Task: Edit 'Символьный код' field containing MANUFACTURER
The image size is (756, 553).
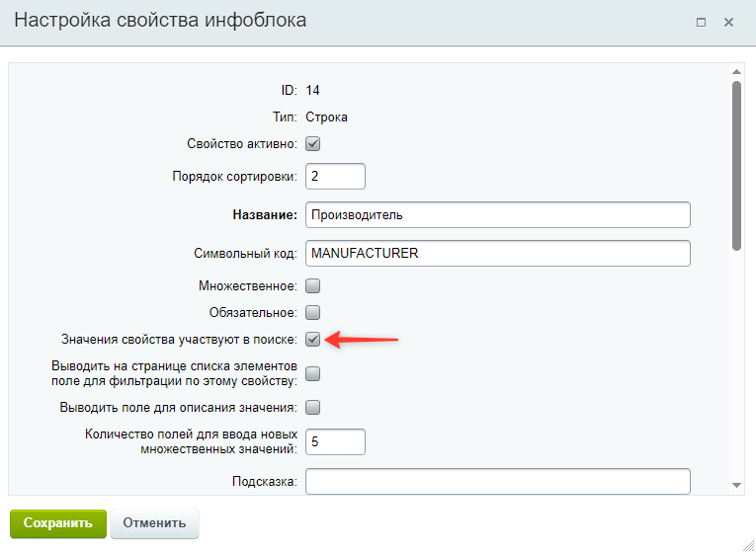Action: pyautogui.click(x=498, y=254)
